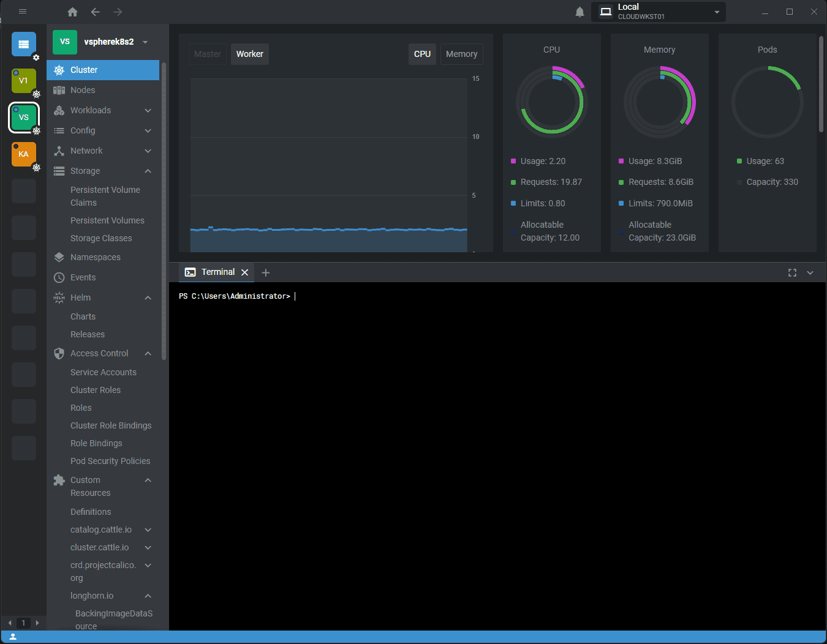
Task: Switch the metrics chart to Memory view
Action: point(461,54)
